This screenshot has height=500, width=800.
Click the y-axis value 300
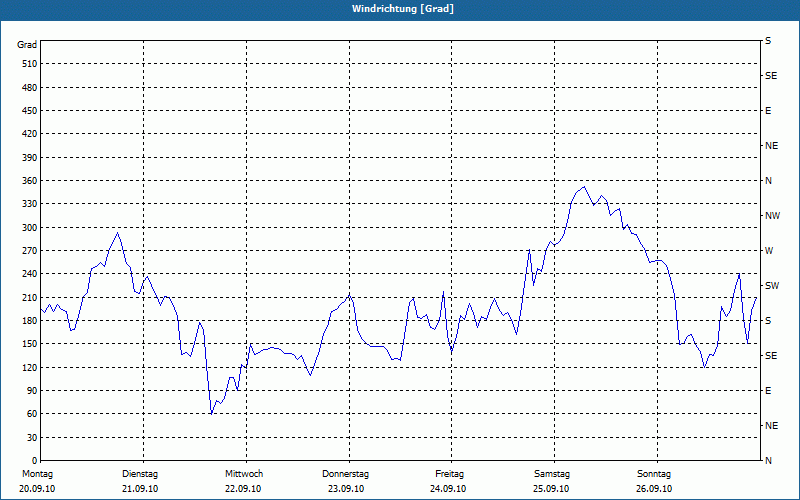point(30,228)
